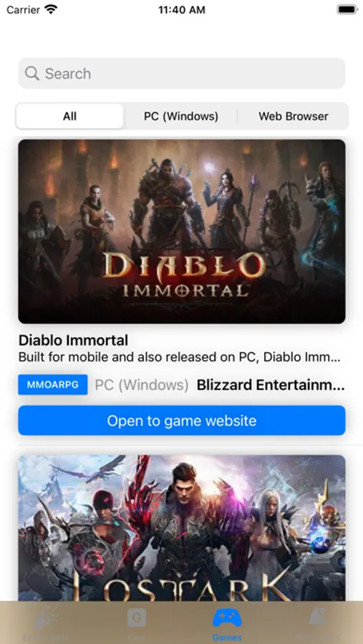Screen dimensions: 363x644
Task: Tap the Diablo Immortal description text
Action: (x=180, y=357)
